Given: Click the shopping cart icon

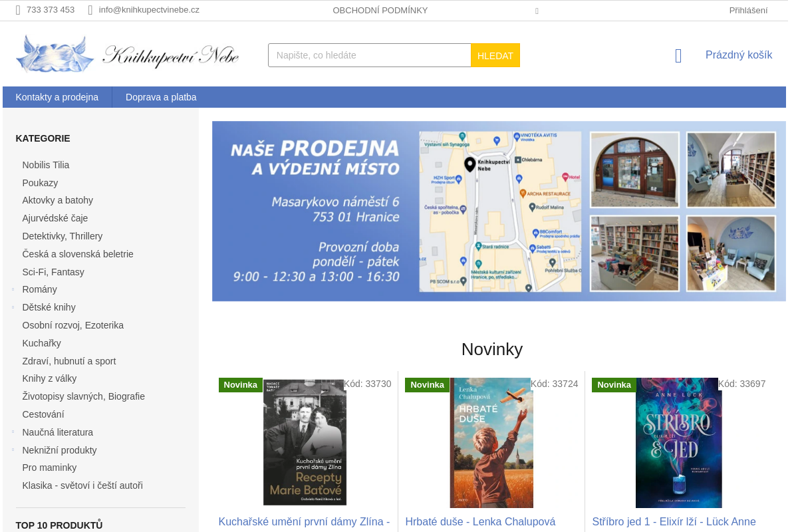Looking at the screenshot, I should [678, 56].
